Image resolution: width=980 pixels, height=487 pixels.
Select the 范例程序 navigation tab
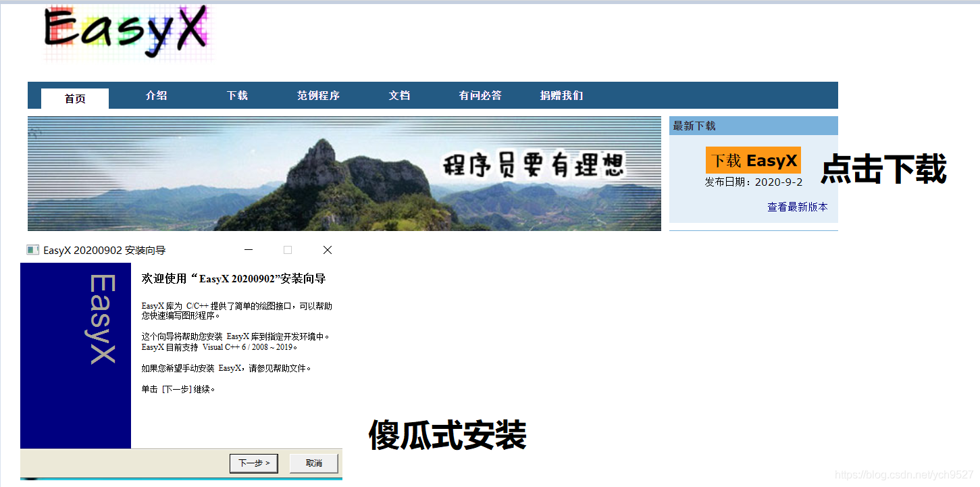pyautogui.click(x=318, y=95)
